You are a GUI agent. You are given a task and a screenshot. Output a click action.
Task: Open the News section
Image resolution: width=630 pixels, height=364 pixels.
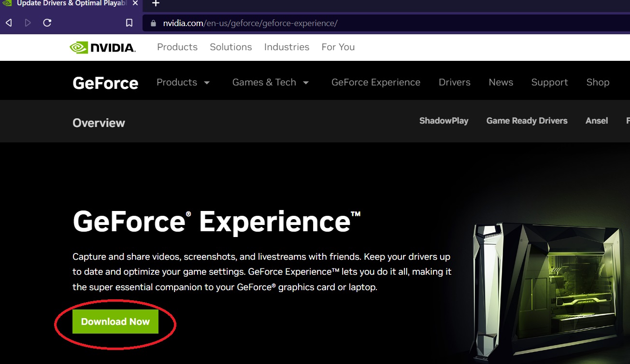click(x=501, y=83)
